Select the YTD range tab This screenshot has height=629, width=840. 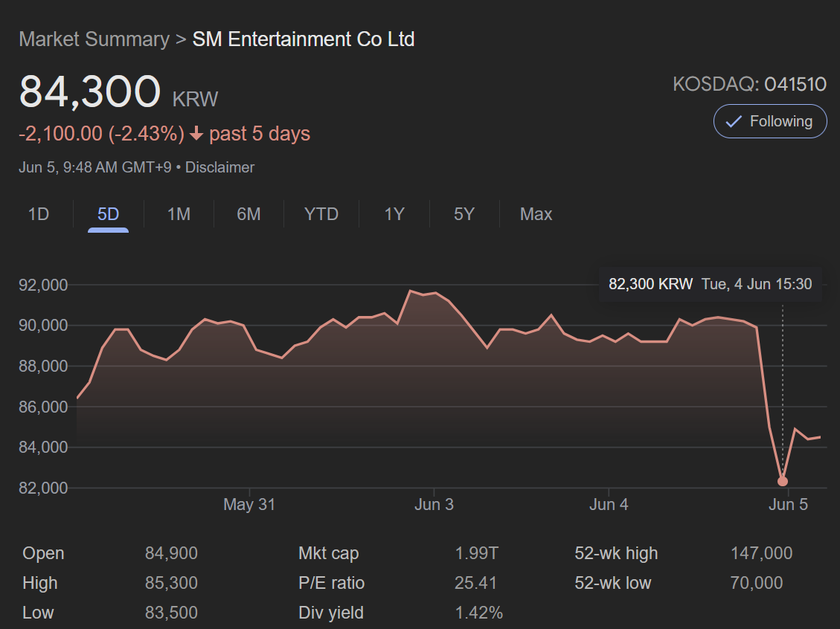[321, 214]
